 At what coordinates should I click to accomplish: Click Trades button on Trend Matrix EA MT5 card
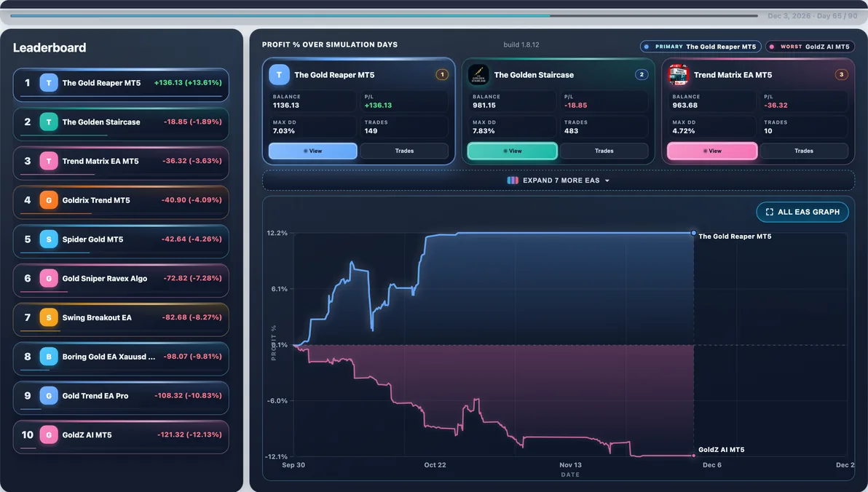point(804,151)
